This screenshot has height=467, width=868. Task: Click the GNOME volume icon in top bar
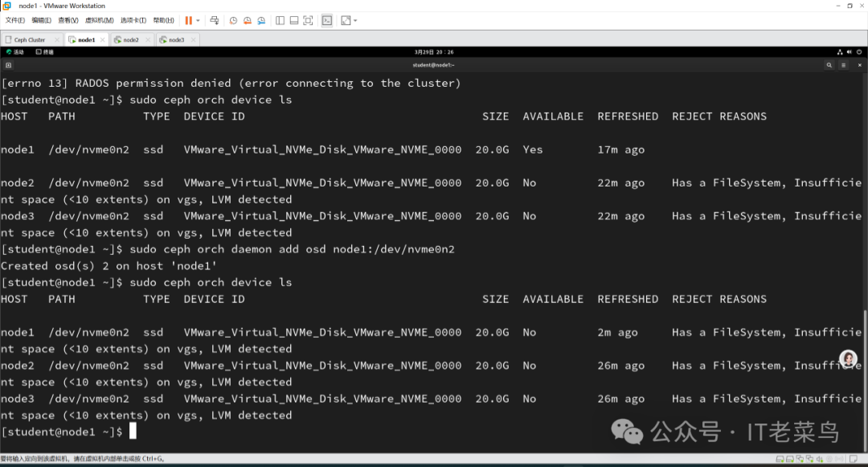point(850,52)
